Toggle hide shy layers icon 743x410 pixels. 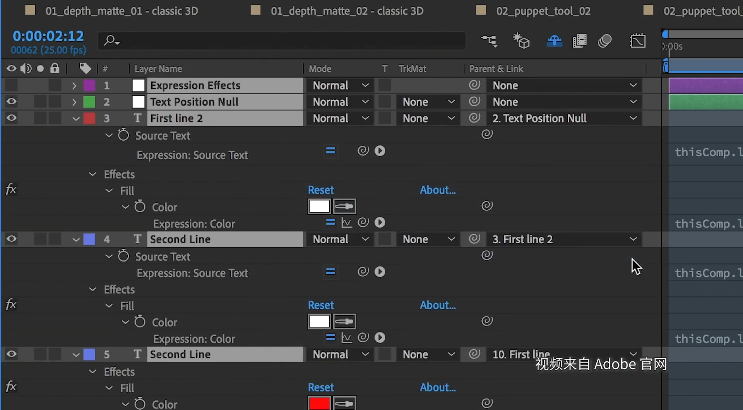pos(554,41)
